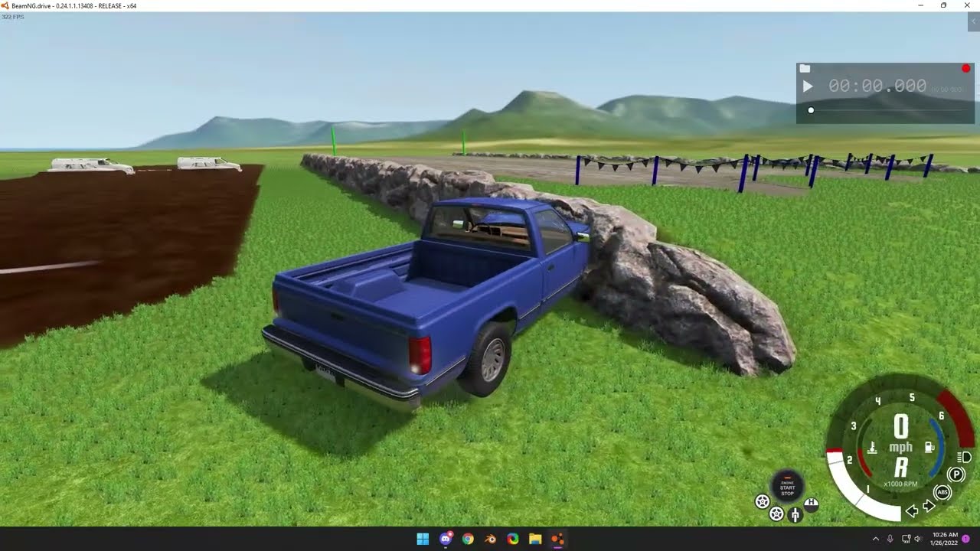Open File Explorer from the taskbar

click(535, 539)
